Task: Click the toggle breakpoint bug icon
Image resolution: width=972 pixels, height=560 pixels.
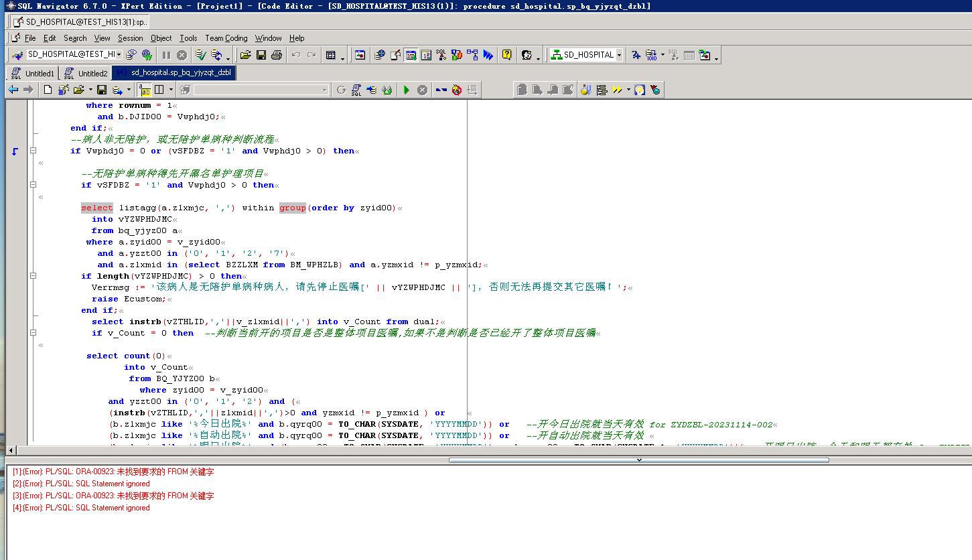Action: coord(457,90)
